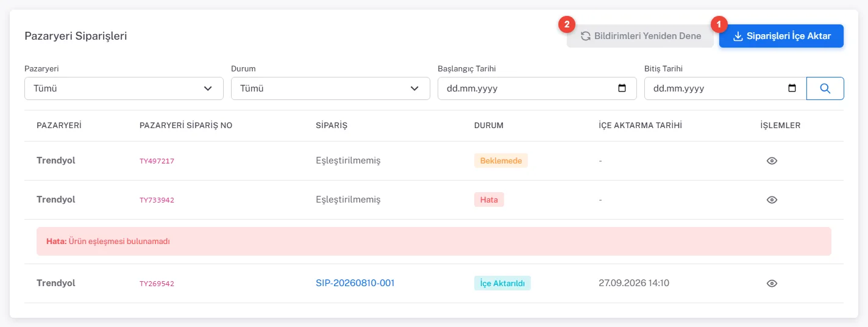Focus the Başlangıç Tarihi date field
868x327 pixels.
(x=537, y=88)
